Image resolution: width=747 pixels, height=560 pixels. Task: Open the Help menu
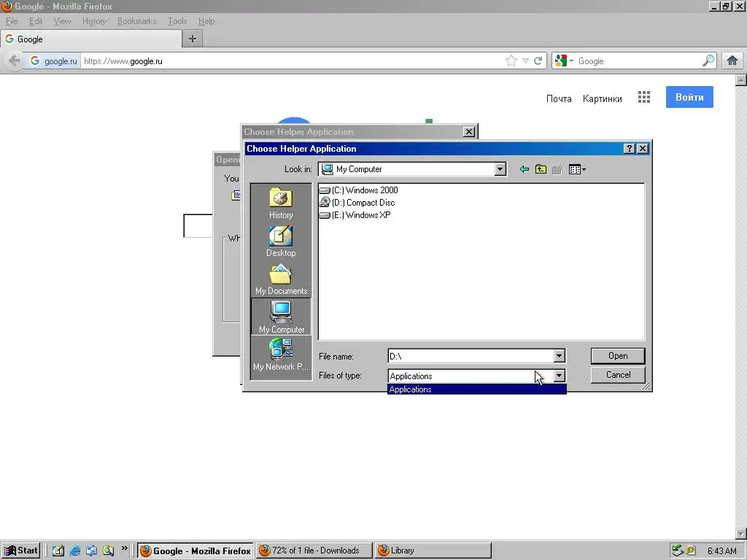pos(206,21)
